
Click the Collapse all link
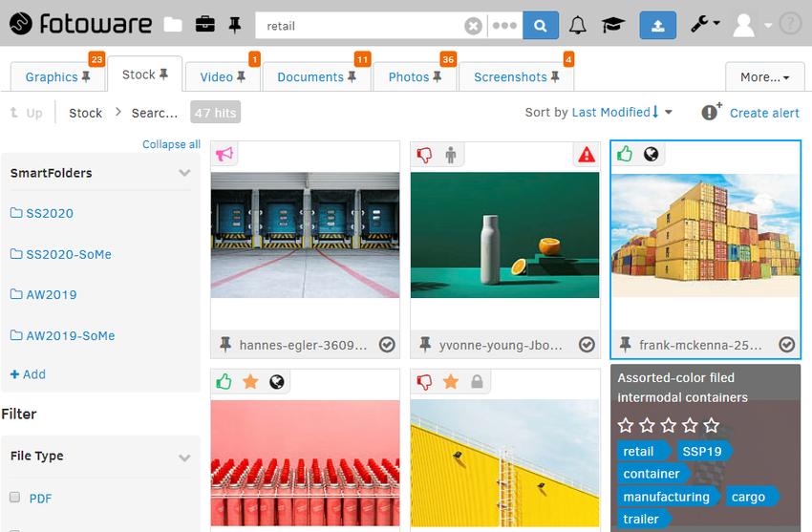(x=171, y=144)
